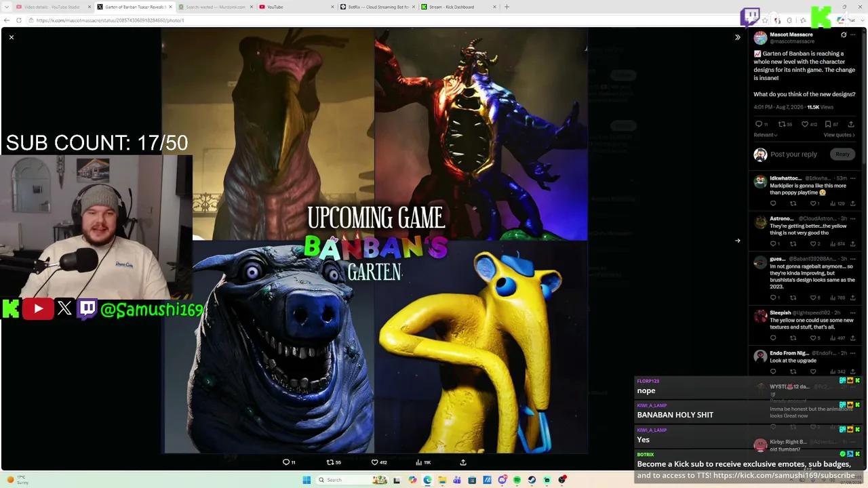
Task: Switch to Stream - Kick Dashboard tab
Action: (458, 7)
